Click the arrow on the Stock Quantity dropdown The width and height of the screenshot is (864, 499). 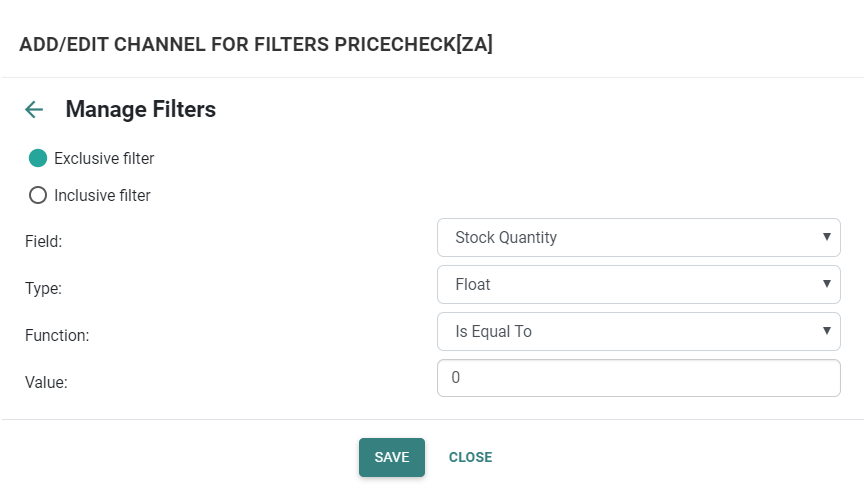tap(826, 237)
